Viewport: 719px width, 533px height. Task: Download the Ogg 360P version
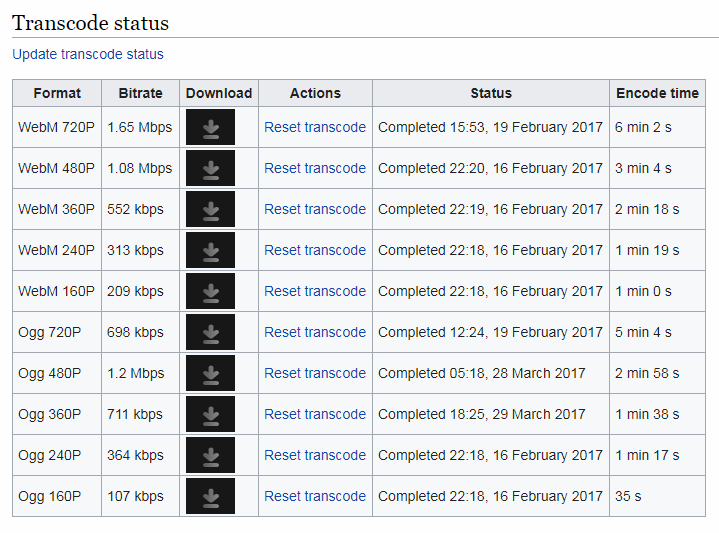coord(210,414)
